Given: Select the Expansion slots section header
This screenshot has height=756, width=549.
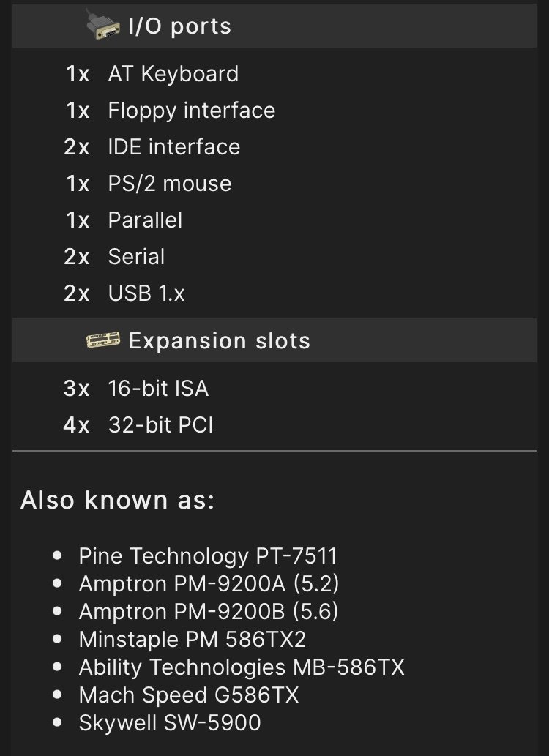Looking at the screenshot, I should 219,341.
